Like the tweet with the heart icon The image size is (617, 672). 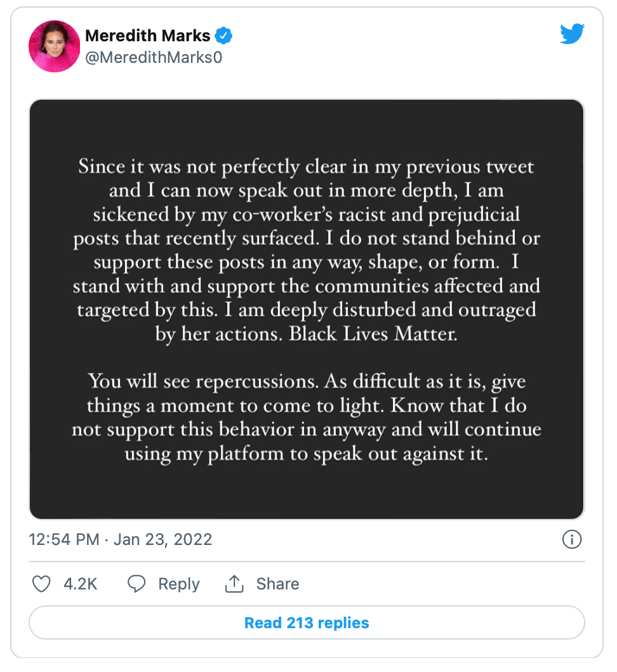[x=41, y=584]
